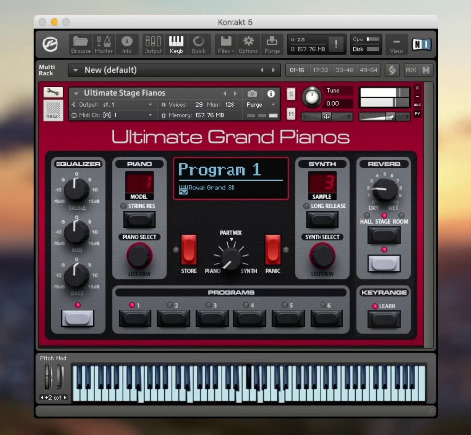Select program 3 button
471x435 pixels.
click(212, 318)
